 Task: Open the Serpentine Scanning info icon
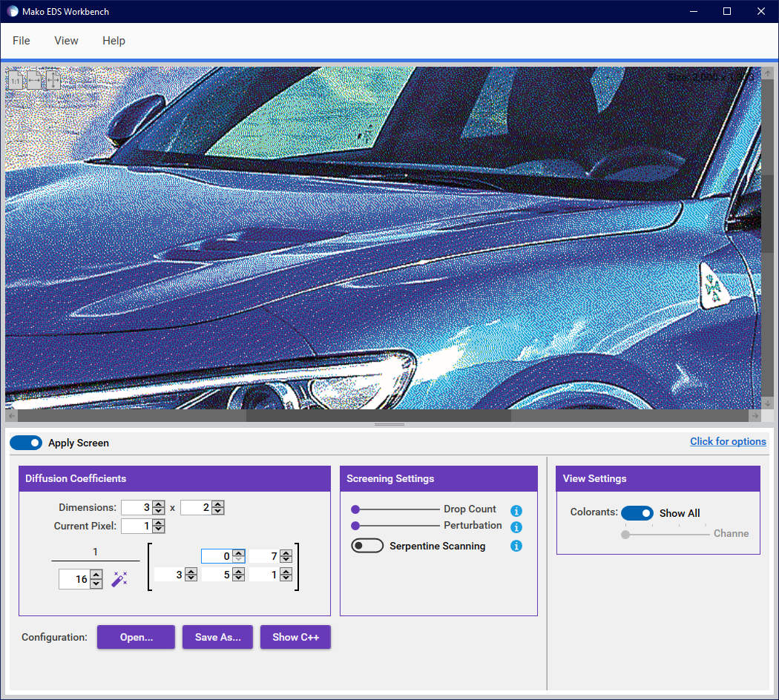(x=516, y=547)
